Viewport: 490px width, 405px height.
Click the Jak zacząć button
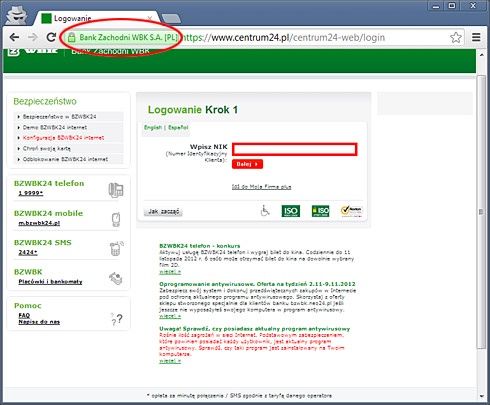pos(163,212)
